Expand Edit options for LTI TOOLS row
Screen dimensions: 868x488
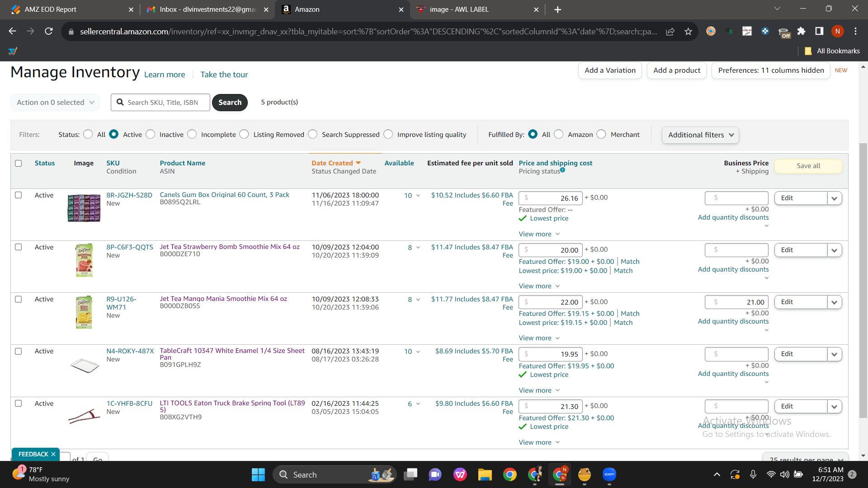pyautogui.click(x=835, y=406)
